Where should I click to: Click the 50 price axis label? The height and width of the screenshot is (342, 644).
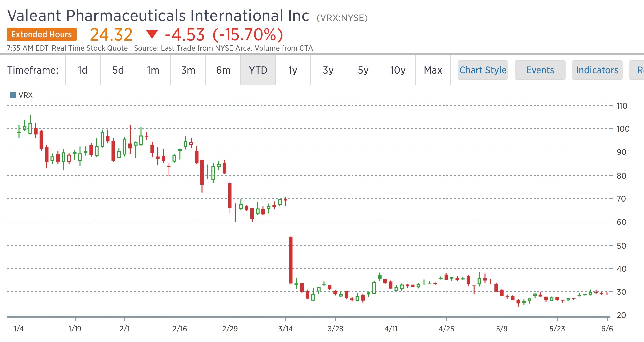coord(622,246)
